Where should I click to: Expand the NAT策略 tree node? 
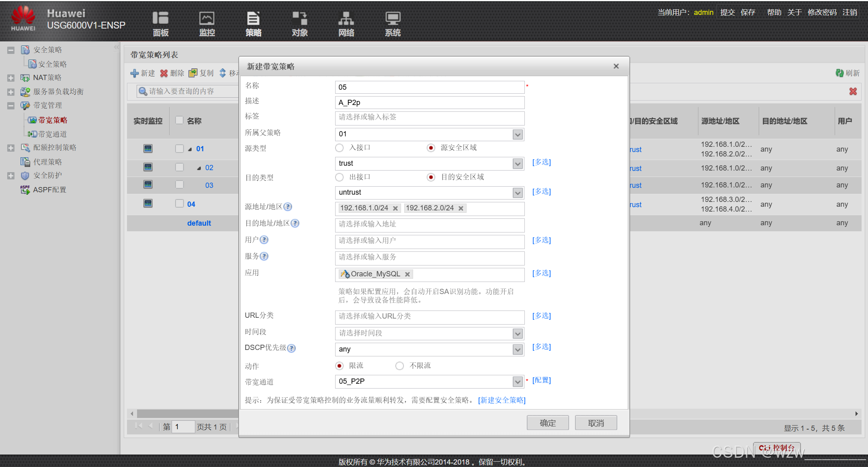point(11,78)
